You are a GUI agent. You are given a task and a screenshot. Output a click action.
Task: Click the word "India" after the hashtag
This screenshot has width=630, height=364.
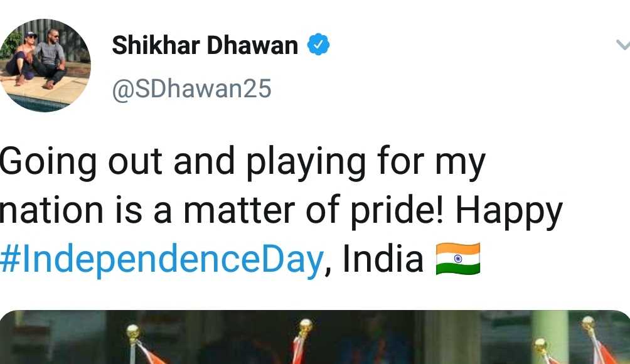pyautogui.click(x=383, y=259)
